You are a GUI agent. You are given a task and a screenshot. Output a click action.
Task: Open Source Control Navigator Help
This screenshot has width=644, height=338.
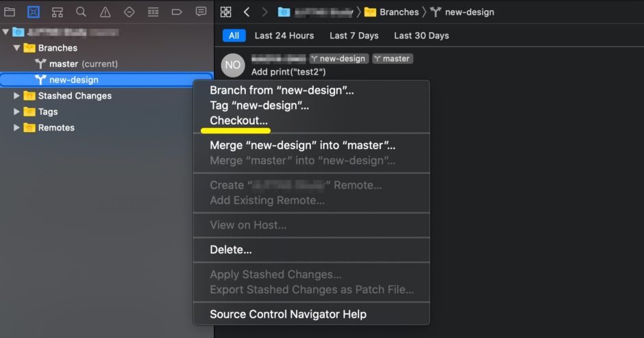click(x=311, y=314)
